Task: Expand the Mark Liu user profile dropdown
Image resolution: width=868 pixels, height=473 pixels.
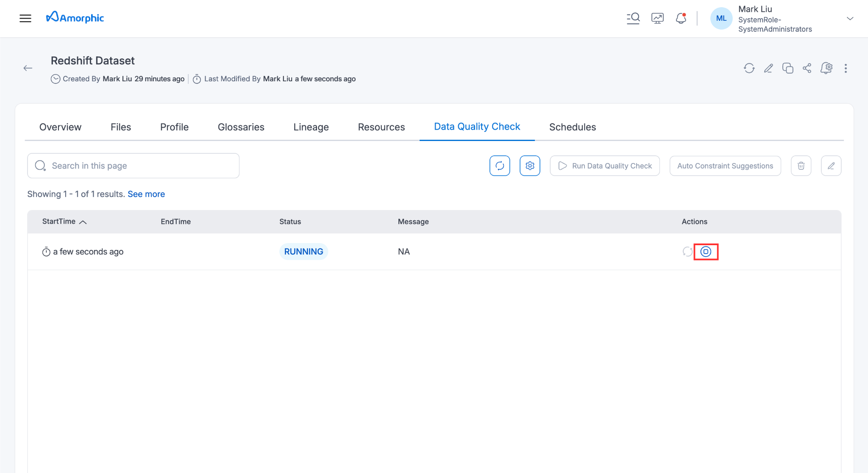Action: click(850, 19)
